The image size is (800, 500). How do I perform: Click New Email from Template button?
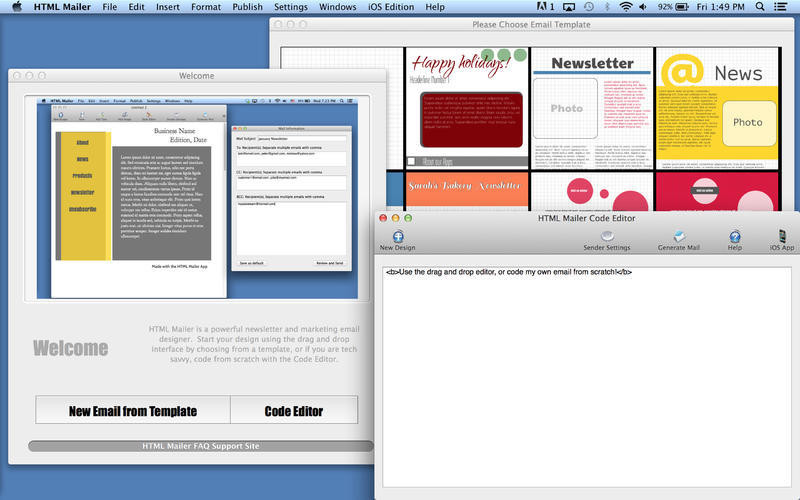pos(133,410)
